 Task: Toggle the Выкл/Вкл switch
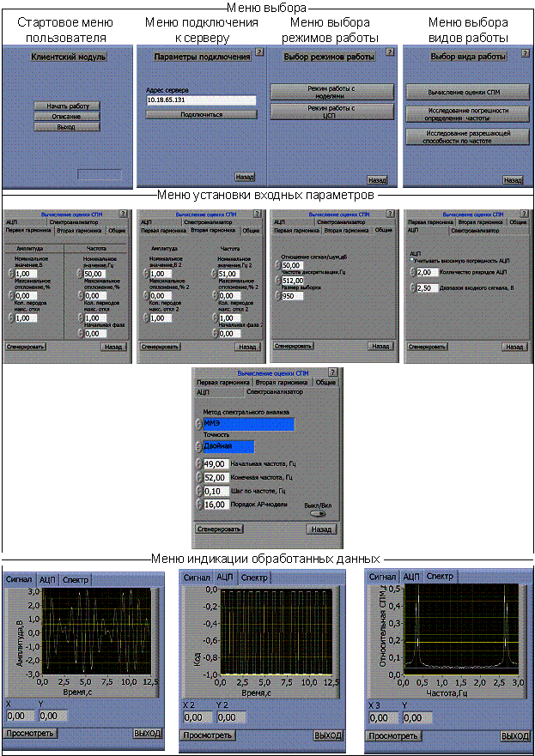coord(319,513)
